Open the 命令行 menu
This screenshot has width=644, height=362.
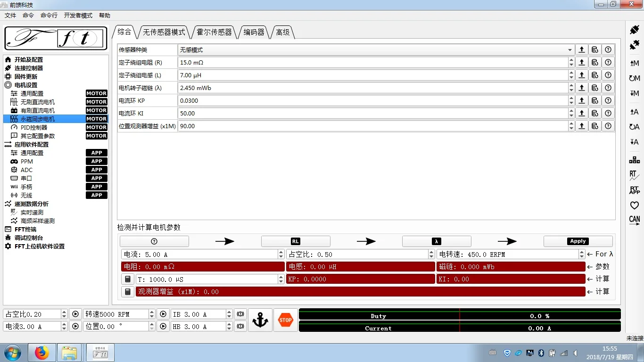[x=49, y=15]
